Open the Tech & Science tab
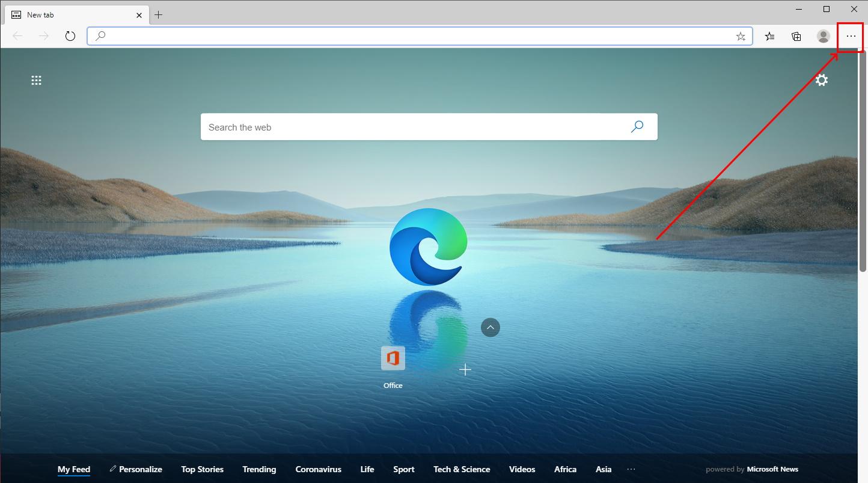Screen dimensions: 868x483 462,469
